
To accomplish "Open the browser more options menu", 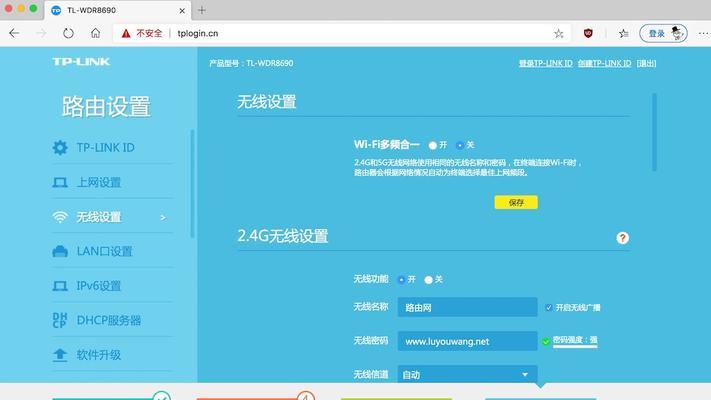I will click(x=703, y=33).
